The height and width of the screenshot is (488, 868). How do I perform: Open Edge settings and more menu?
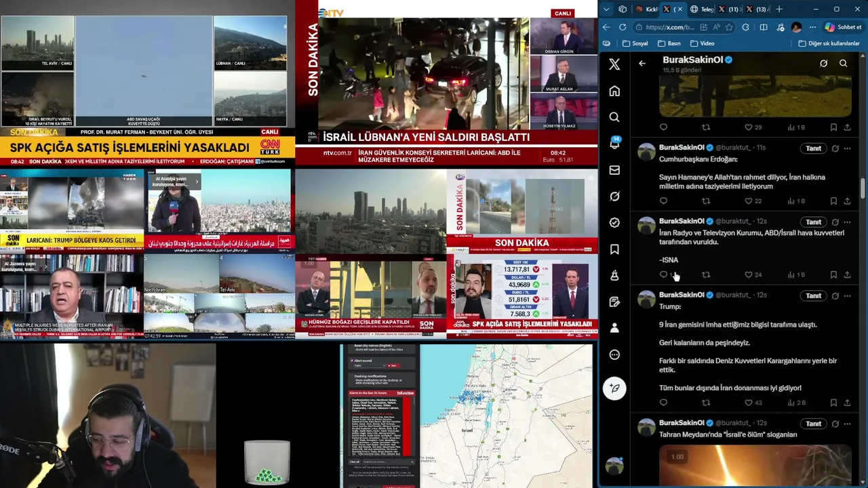812,27
